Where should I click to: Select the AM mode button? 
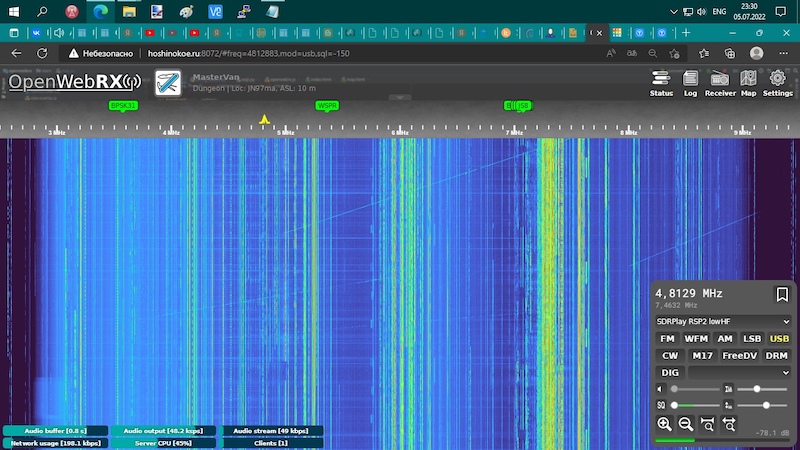tap(724, 339)
